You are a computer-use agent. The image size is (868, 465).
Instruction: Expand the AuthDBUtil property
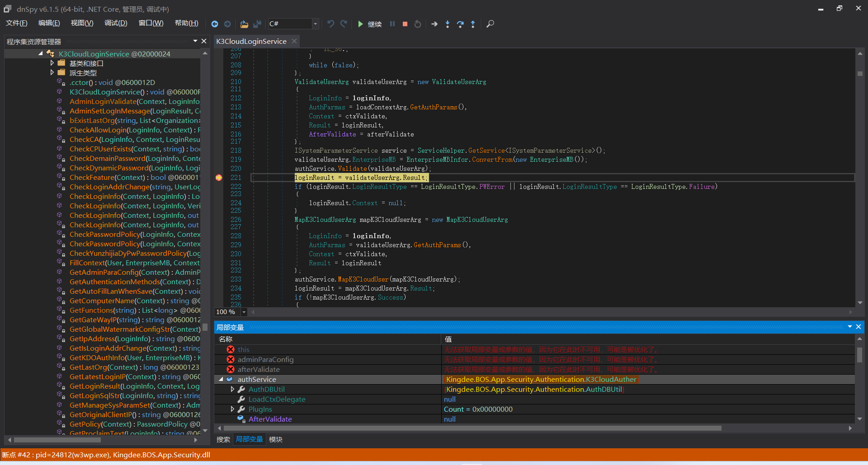(232, 389)
